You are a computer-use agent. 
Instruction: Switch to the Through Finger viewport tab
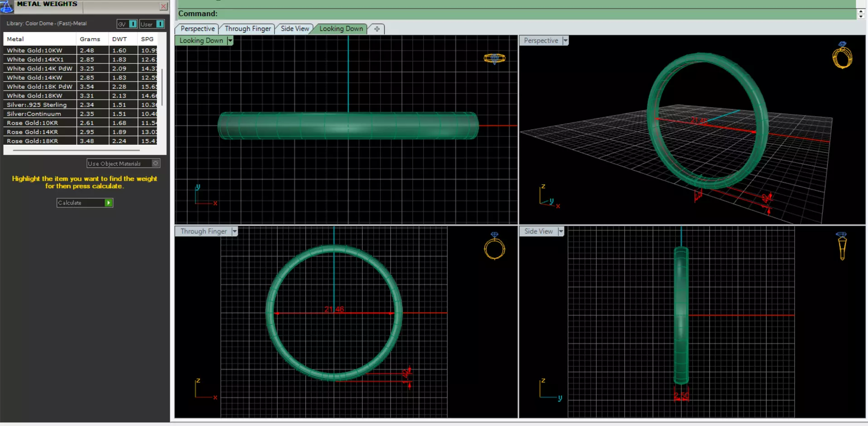click(247, 29)
